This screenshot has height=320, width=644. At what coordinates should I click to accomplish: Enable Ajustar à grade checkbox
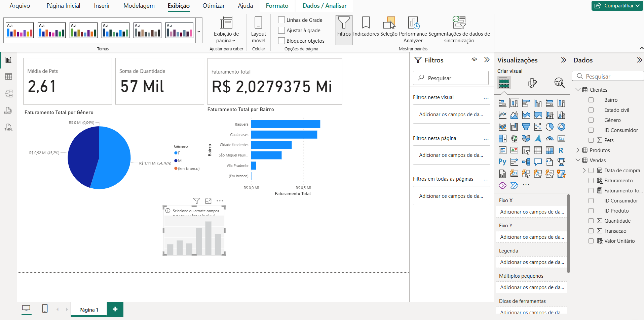281,30
